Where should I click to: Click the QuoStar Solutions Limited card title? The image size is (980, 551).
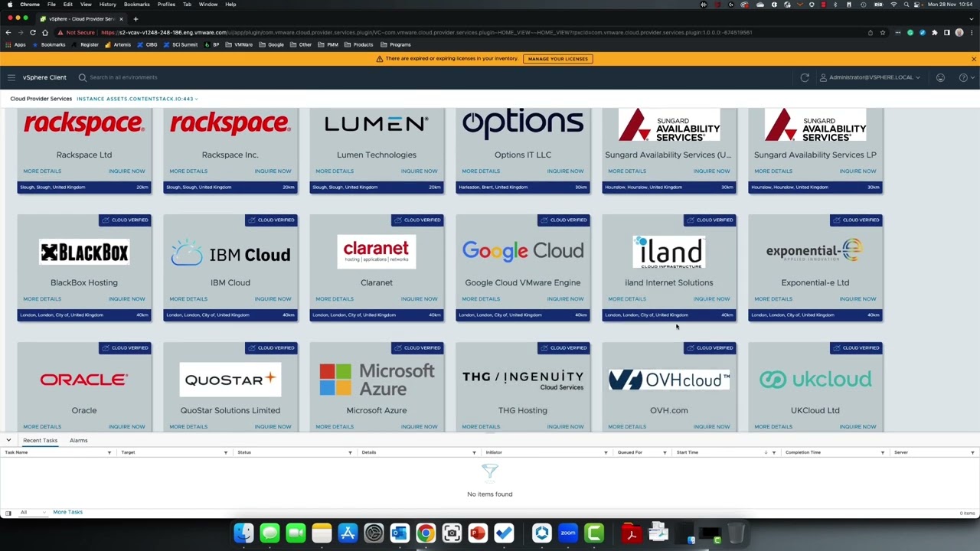230,410
